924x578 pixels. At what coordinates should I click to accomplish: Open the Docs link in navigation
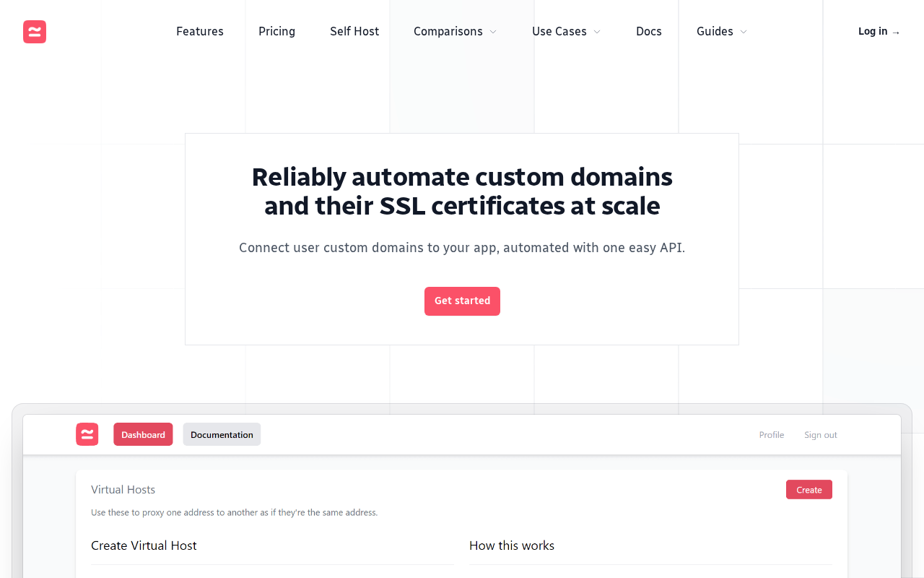click(649, 32)
